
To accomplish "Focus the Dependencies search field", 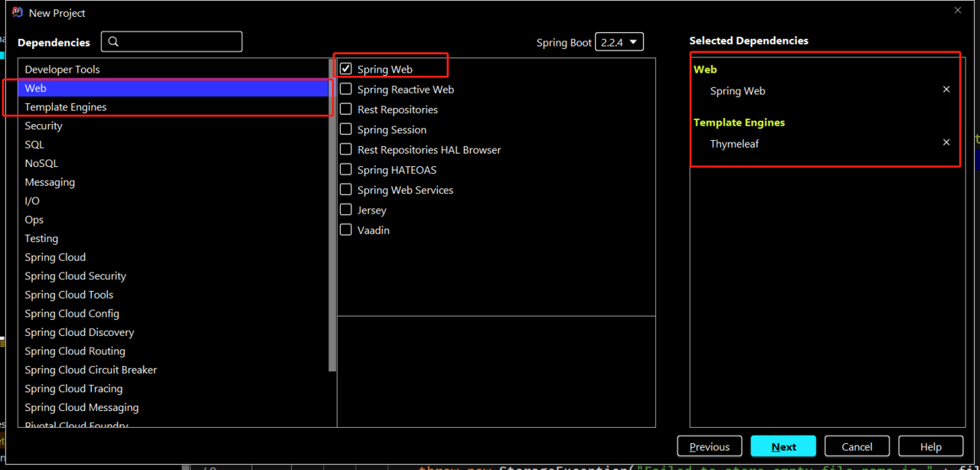I will pyautogui.click(x=171, y=42).
